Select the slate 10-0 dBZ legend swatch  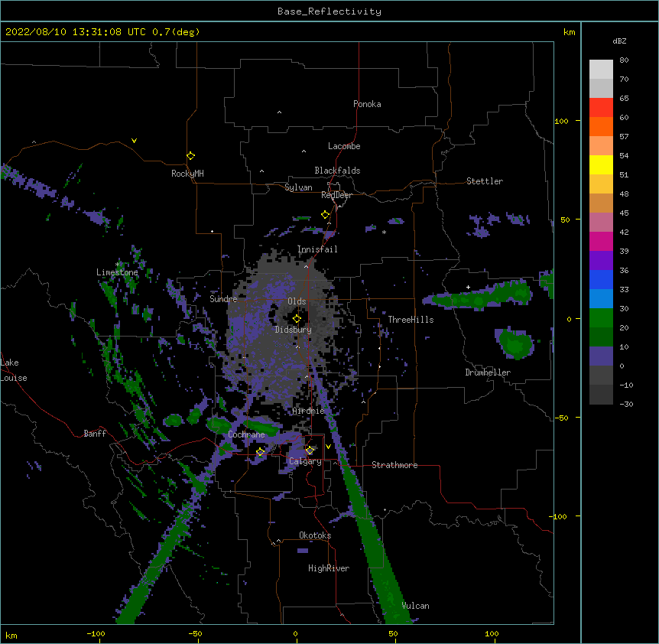point(601,356)
